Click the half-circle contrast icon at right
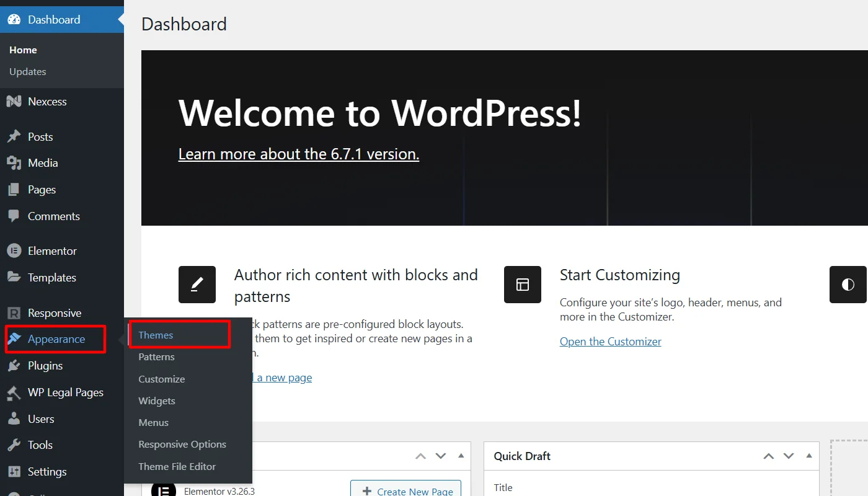Image resolution: width=868 pixels, height=496 pixels. pos(848,285)
